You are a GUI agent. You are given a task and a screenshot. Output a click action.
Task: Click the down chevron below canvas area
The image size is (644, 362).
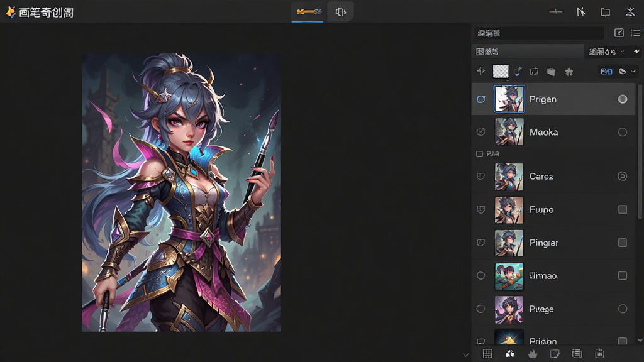(x=465, y=355)
